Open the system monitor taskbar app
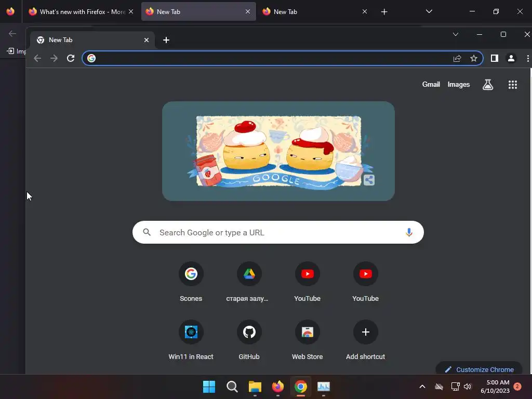 click(x=324, y=387)
